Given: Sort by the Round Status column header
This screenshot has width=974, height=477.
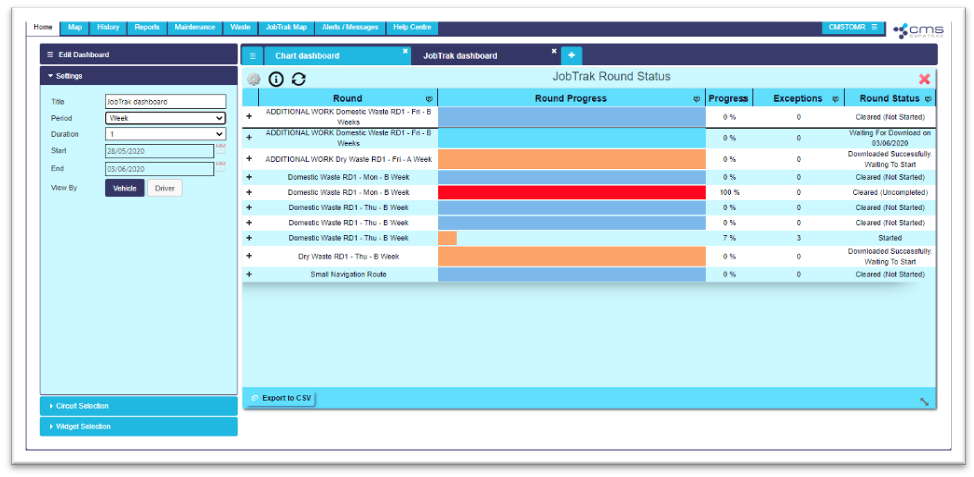Looking at the screenshot, I should pyautogui.click(x=890, y=98).
